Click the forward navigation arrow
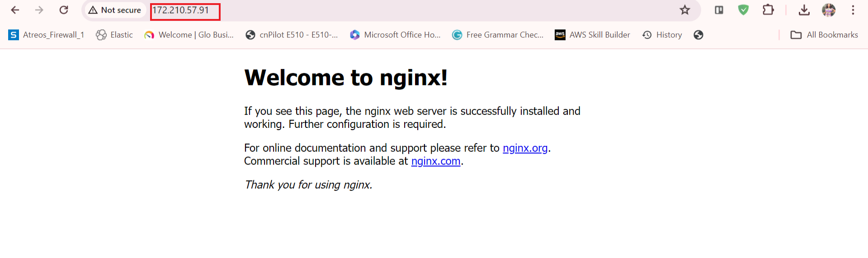 point(39,10)
